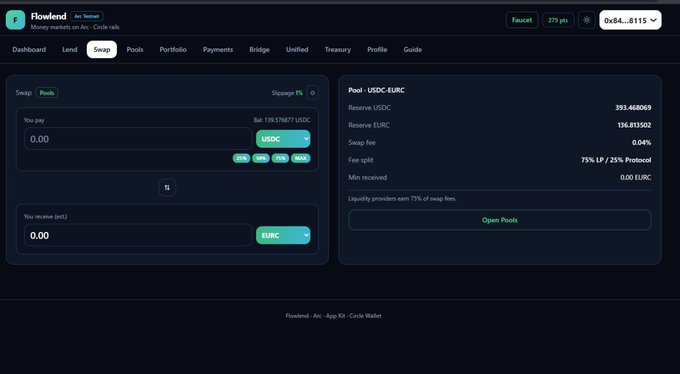Select the 25% amount chip

tap(241, 158)
